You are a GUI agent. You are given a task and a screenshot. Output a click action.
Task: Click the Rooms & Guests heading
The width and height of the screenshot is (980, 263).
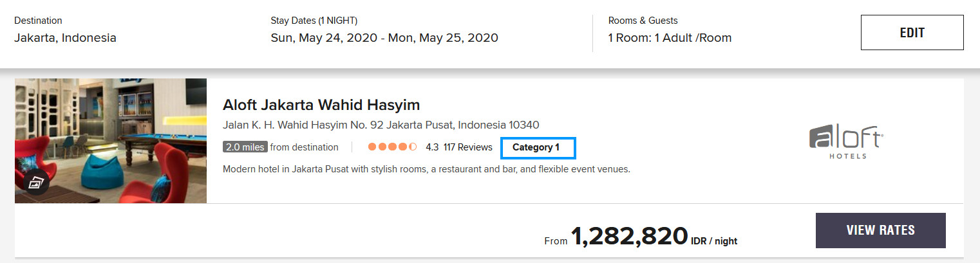click(643, 21)
